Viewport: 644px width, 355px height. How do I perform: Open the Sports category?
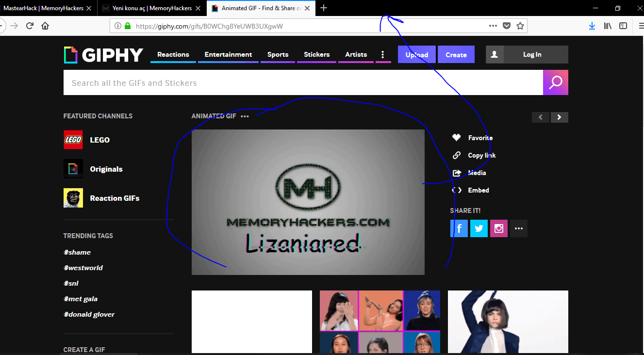pos(278,54)
